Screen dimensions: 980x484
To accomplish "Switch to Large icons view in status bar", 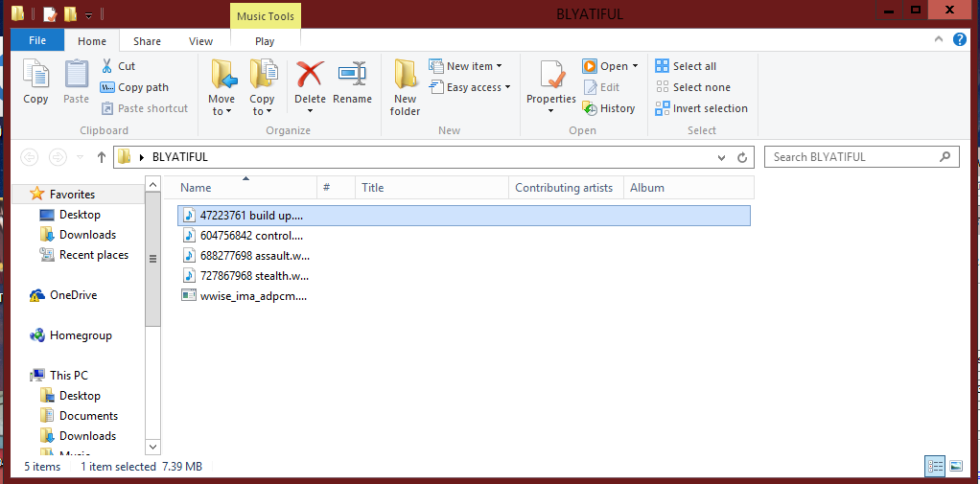I will 955,466.
